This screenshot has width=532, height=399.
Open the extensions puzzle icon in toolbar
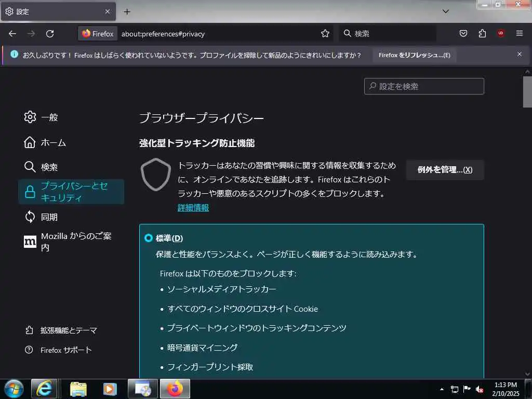[482, 33]
